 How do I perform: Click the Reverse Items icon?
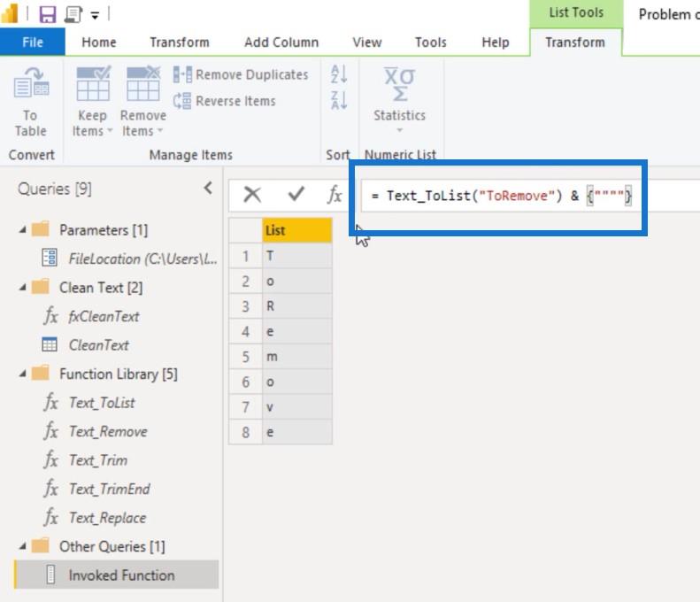click(x=182, y=101)
